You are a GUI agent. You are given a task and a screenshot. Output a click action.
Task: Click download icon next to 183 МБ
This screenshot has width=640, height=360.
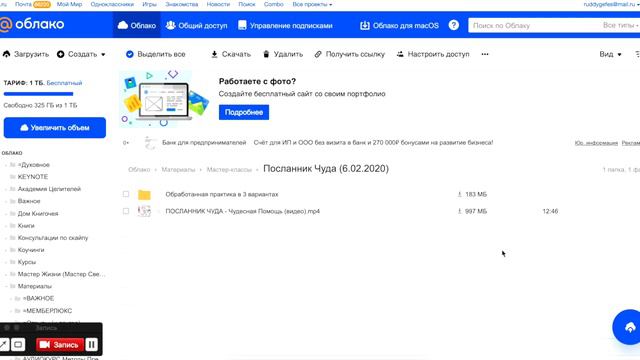point(460,194)
